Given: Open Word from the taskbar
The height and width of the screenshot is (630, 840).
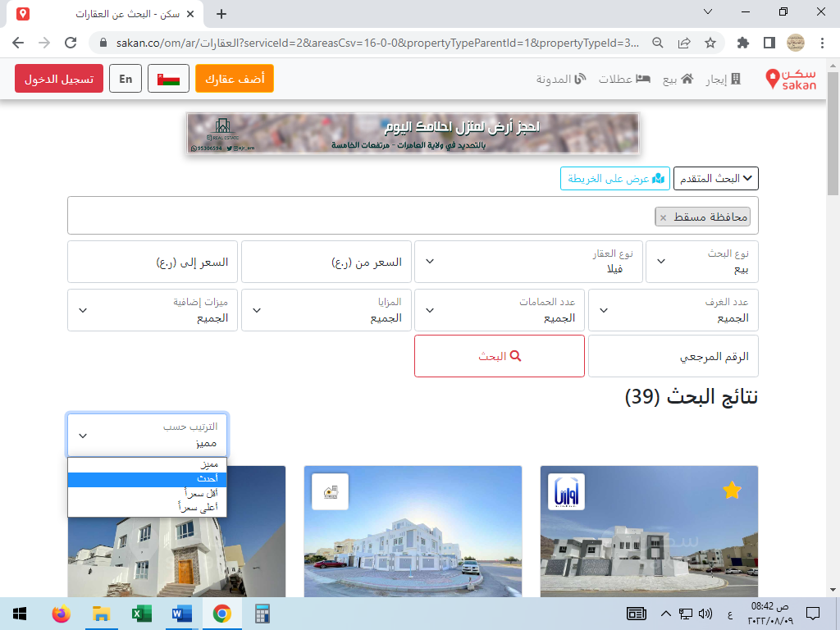Looking at the screenshot, I should [181, 614].
